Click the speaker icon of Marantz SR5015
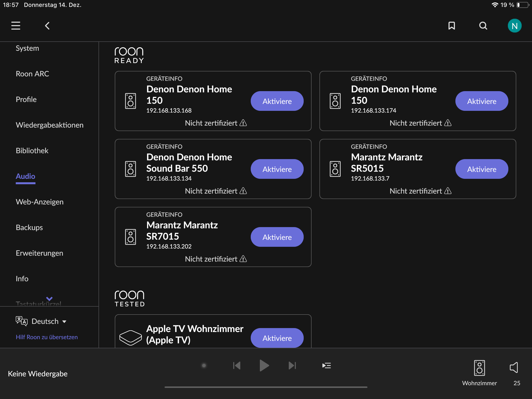Viewport: 532px width, 399px height. (335, 169)
